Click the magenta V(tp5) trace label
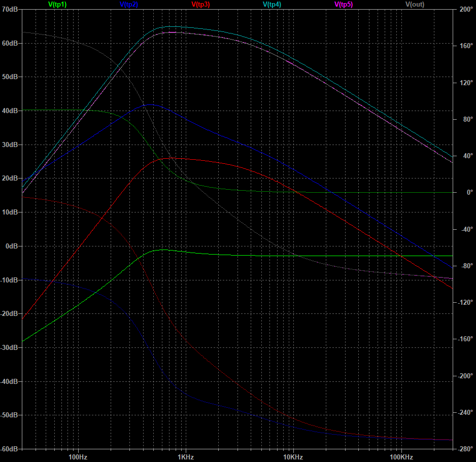The width and height of the screenshot is (476, 462). [x=343, y=5]
